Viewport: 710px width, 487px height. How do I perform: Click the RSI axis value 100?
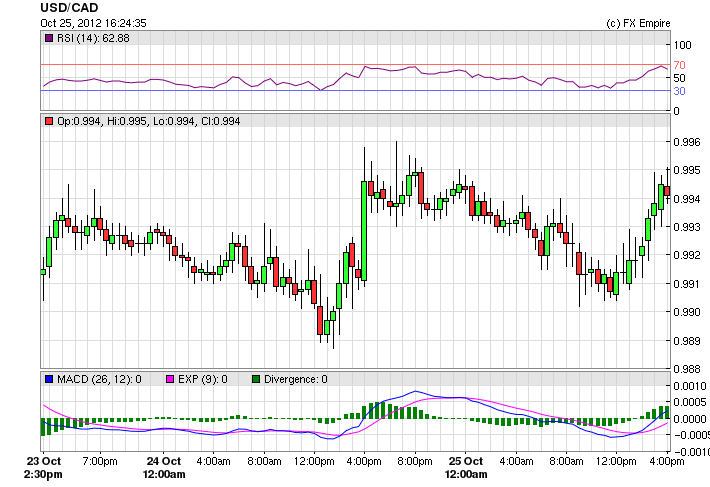(x=682, y=45)
